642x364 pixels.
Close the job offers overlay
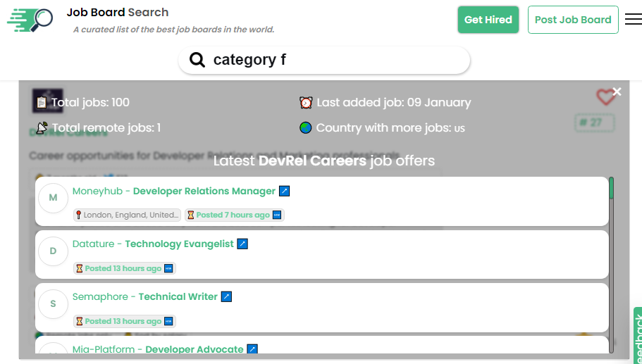click(617, 92)
